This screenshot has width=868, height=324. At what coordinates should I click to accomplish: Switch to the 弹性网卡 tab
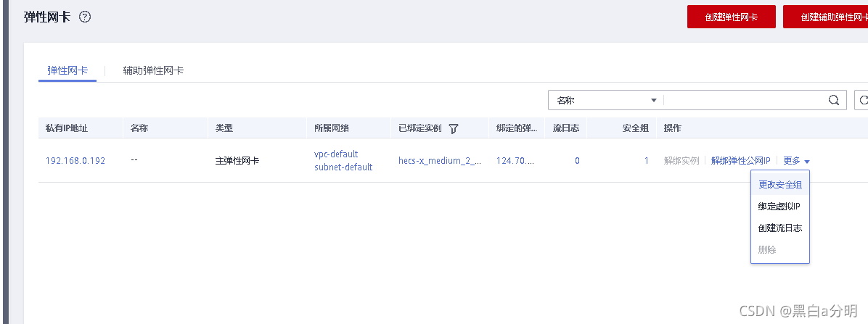(67, 70)
